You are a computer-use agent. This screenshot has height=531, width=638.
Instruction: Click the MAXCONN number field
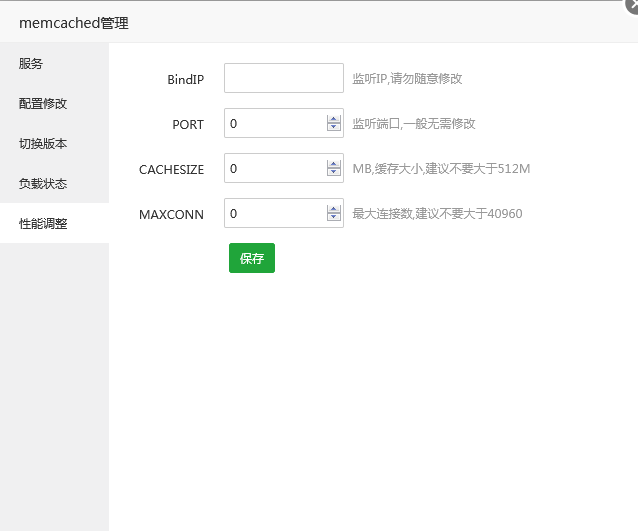[x=284, y=213]
